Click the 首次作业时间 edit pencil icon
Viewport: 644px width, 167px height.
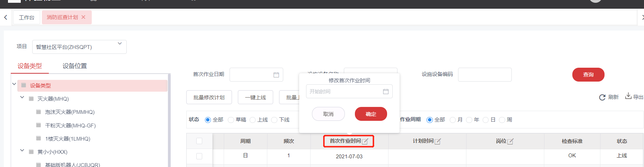tap(365, 141)
